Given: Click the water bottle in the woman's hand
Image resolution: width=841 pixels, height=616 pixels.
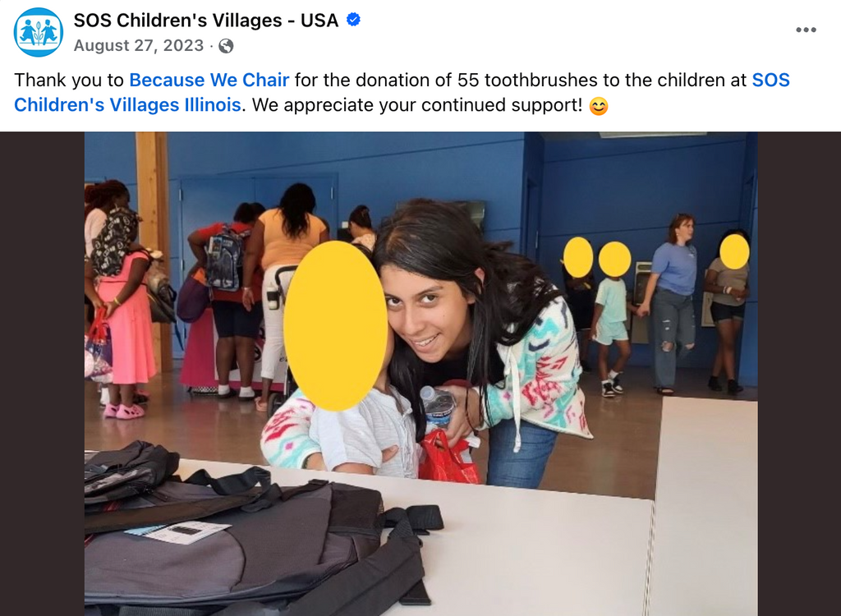Looking at the screenshot, I should [437, 407].
